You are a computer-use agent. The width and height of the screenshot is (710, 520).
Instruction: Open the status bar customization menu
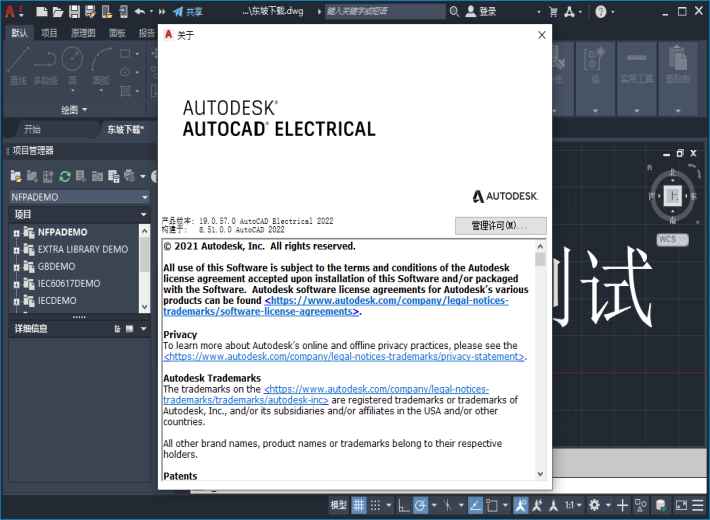tap(698, 505)
